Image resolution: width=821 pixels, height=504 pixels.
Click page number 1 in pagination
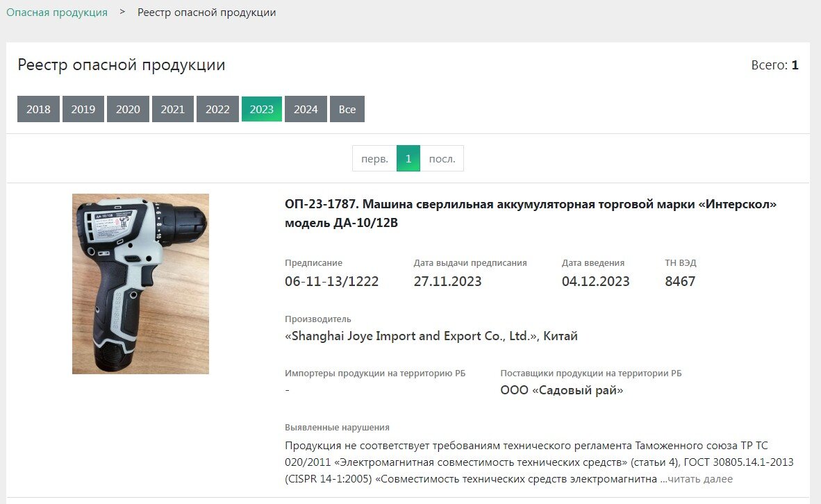(408, 158)
